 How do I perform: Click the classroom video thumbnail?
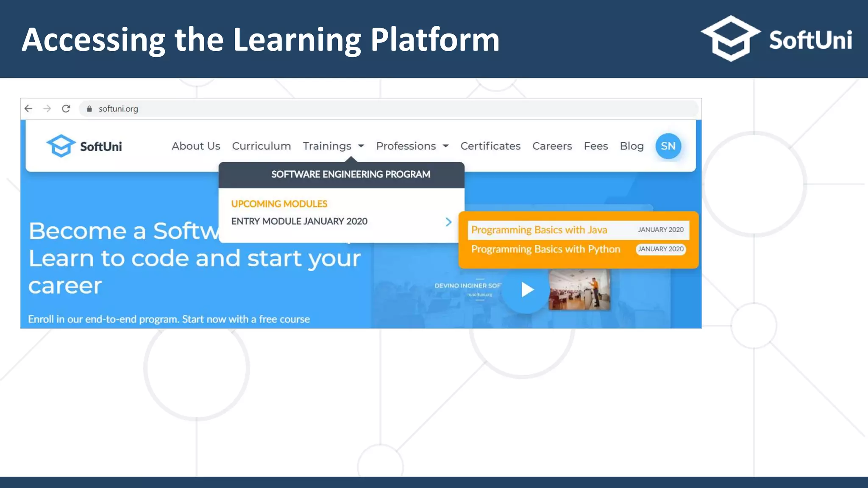579,290
